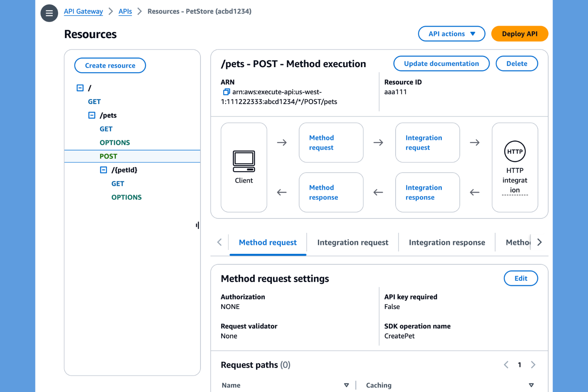Click the SDK operation name value CreatePet
The height and width of the screenshot is (392, 588).
399,336
